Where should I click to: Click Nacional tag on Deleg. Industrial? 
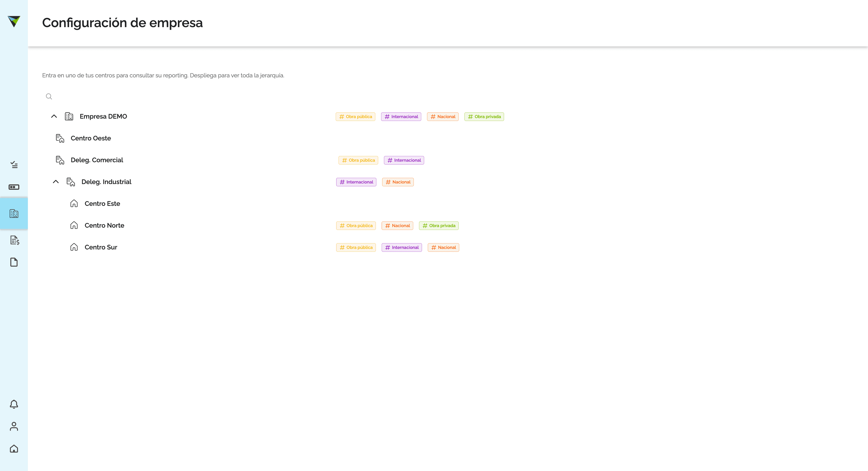point(398,182)
